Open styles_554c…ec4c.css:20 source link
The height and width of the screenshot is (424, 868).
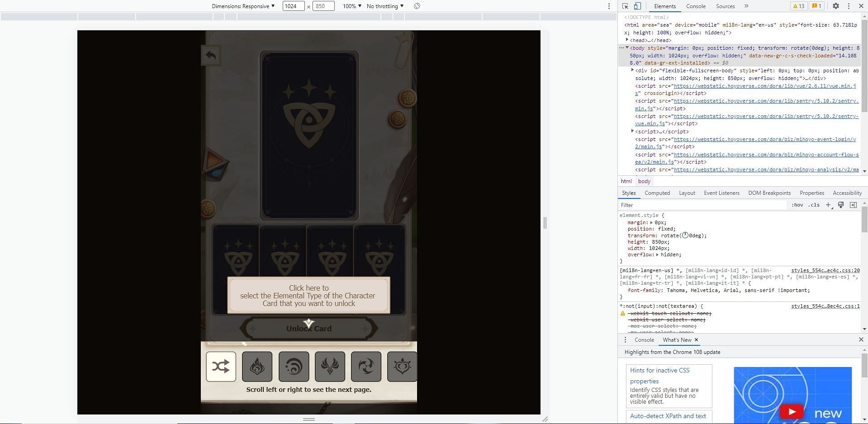825,270
